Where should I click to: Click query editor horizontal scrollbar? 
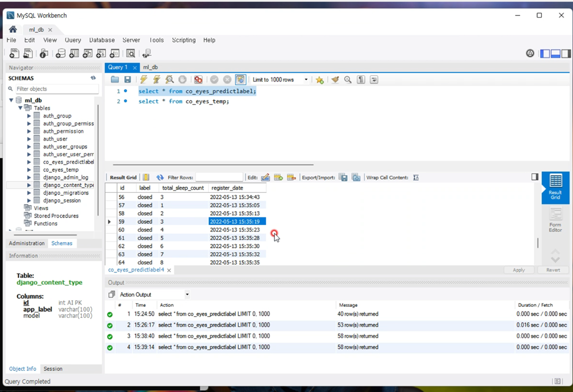pyautogui.click(x=214, y=165)
